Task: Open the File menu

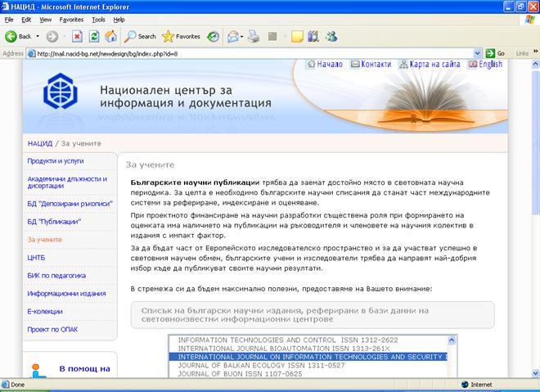Action: [x=9, y=20]
